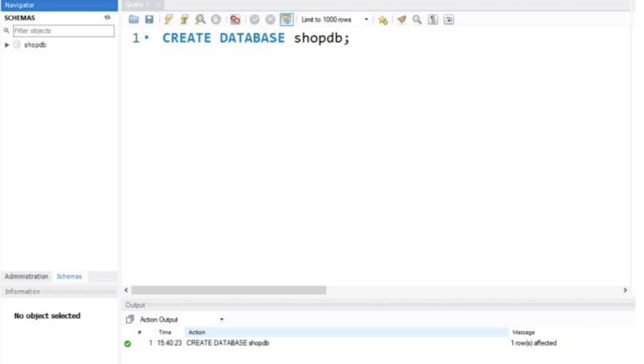Screen dimensions: 644x364
Task: Close the Query 1 tab
Action: pyautogui.click(x=158, y=5)
